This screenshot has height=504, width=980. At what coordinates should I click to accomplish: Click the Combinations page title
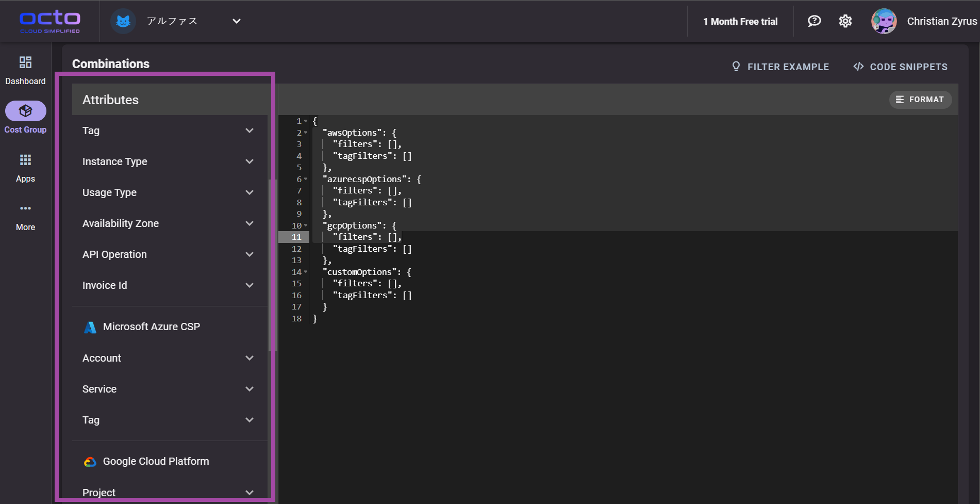pos(111,64)
